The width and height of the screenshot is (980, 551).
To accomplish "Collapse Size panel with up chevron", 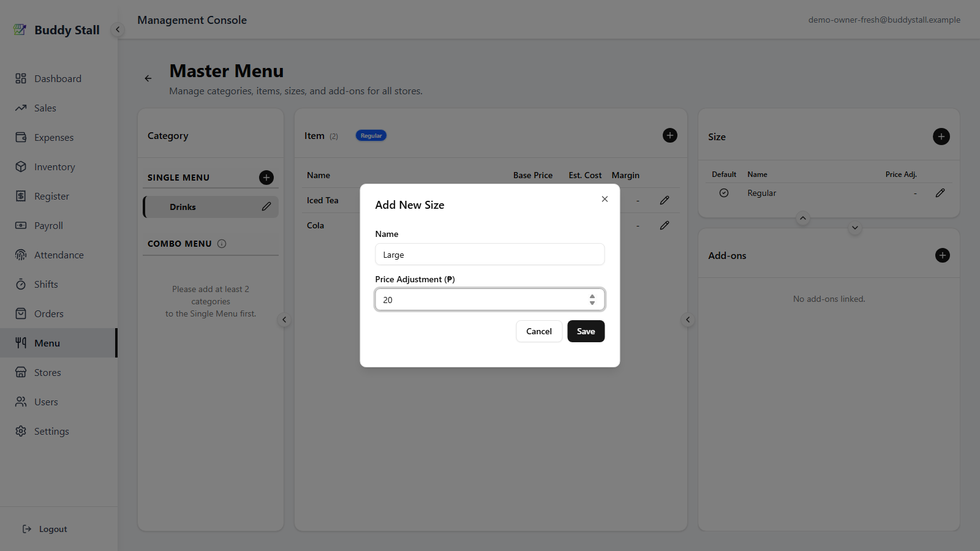I will [x=803, y=218].
